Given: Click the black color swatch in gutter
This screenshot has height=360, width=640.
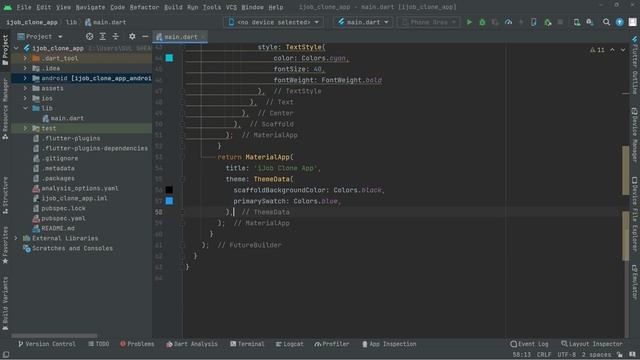Looking at the screenshot, I should click(x=169, y=190).
